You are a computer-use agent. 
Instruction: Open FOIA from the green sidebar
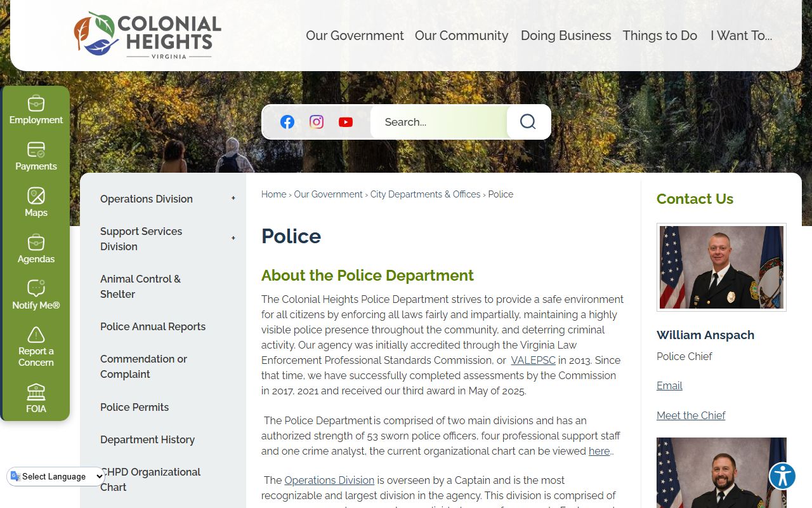tap(36, 399)
